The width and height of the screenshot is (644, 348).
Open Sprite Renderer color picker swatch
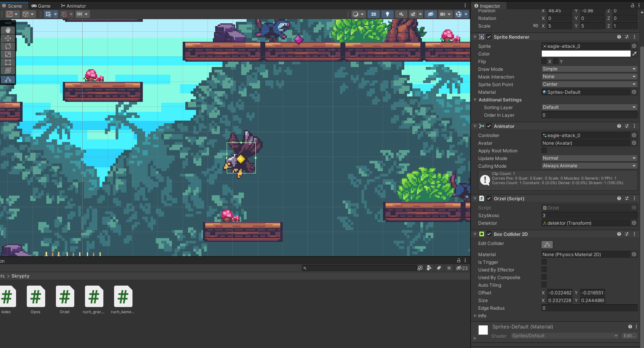(x=585, y=54)
